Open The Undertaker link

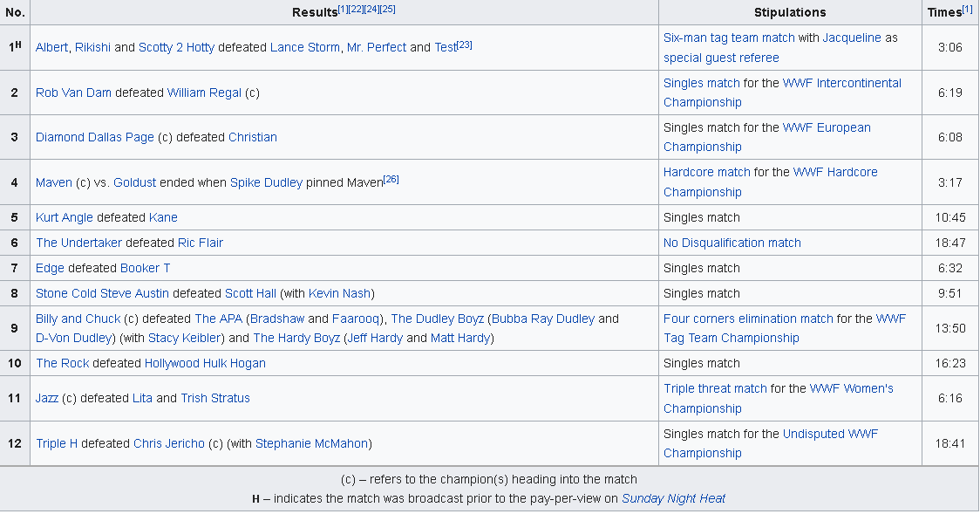pyautogui.click(x=78, y=243)
